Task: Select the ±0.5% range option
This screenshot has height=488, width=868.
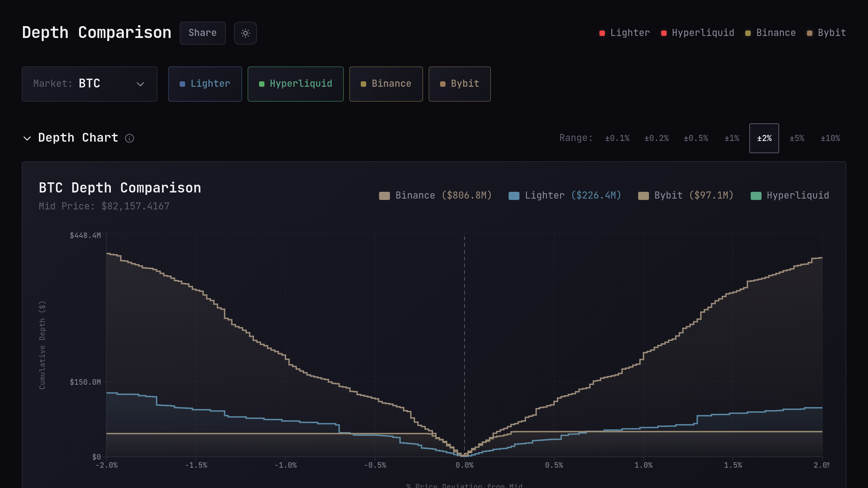Action: click(696, 138)
